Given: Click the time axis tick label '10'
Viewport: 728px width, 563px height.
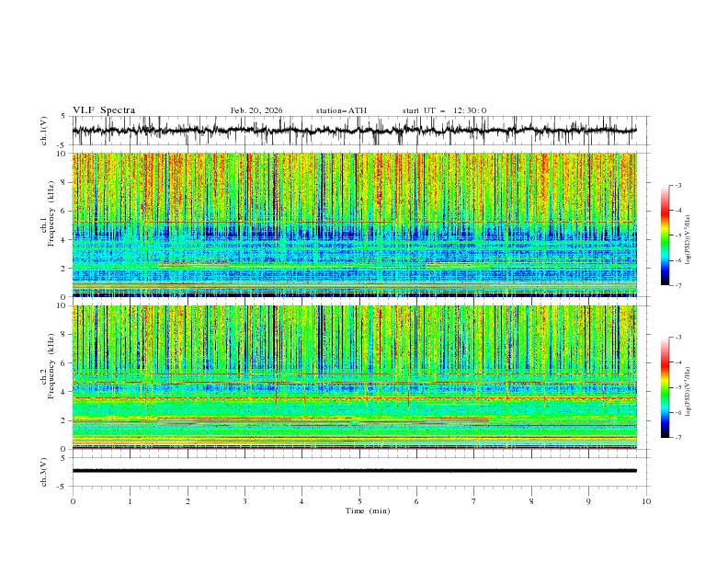Looking at the screenshot, I should pos(646,501).
